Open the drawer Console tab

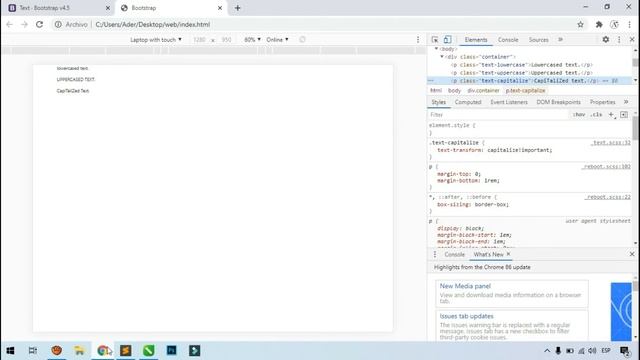[454, 254]
